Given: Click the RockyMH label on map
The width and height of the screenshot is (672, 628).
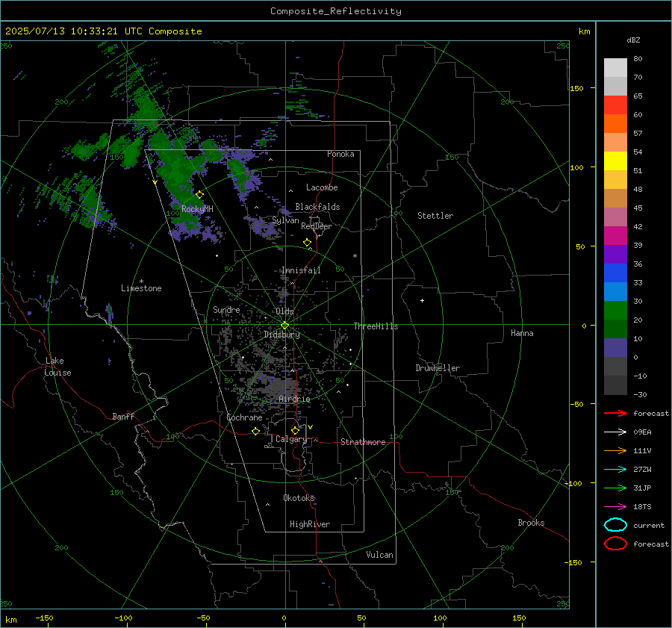Looking at the screenshot, I should (197, 209).
